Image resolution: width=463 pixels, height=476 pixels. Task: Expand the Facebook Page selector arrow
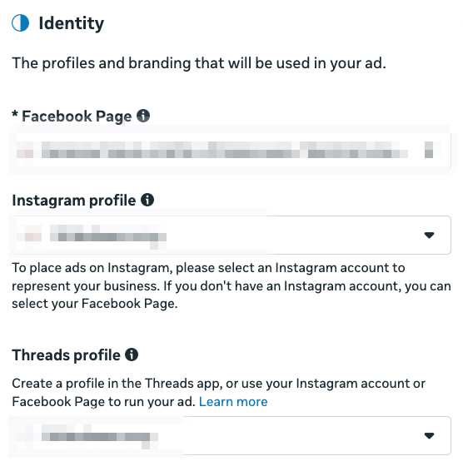click(429, 150)
